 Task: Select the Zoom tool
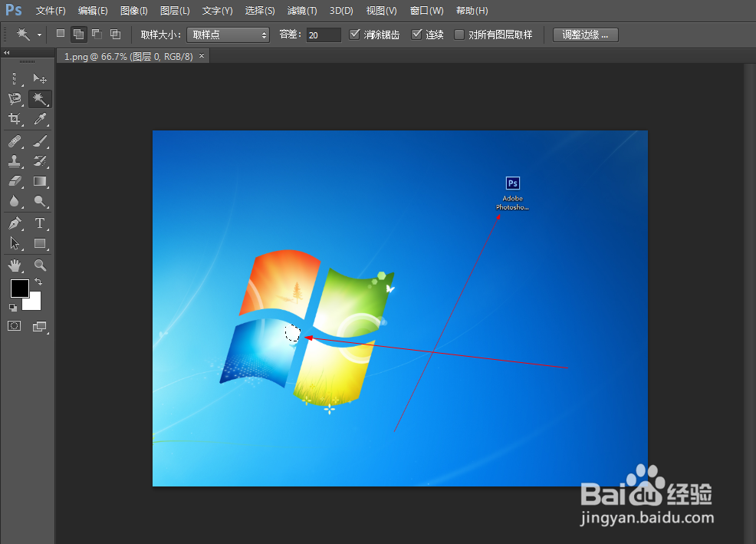[x=40, y=265]
